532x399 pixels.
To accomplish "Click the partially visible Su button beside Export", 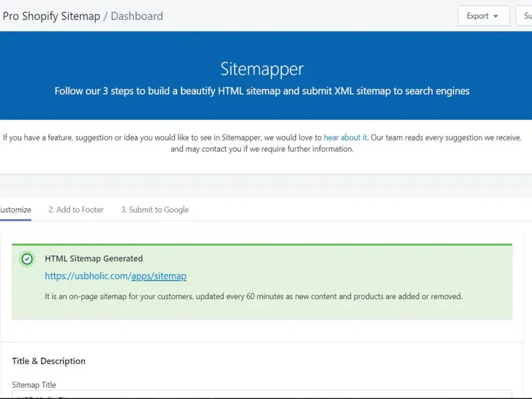I will point(524,15).
